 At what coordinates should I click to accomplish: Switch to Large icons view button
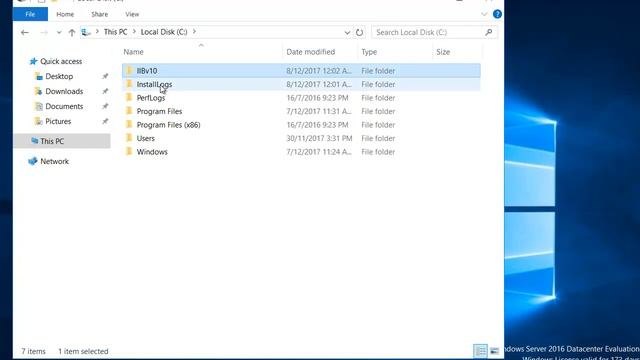[494, 351]
